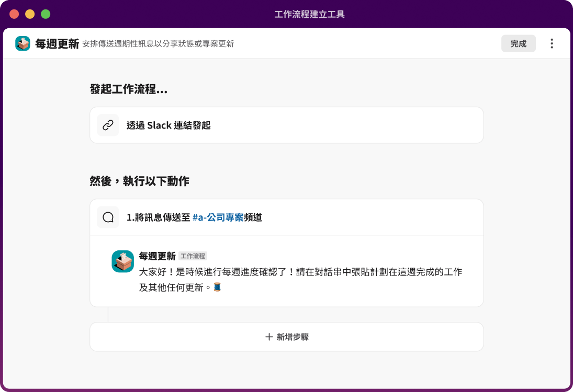Click the 每週更新 workflow box icon in header

pyautogui.click(x=22, y=43)
